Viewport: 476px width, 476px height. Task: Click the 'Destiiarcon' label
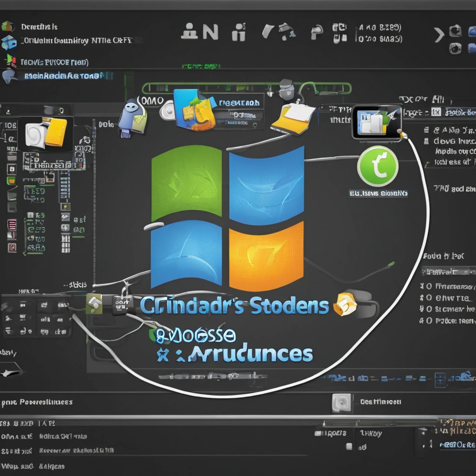click(x=381, y=402)
